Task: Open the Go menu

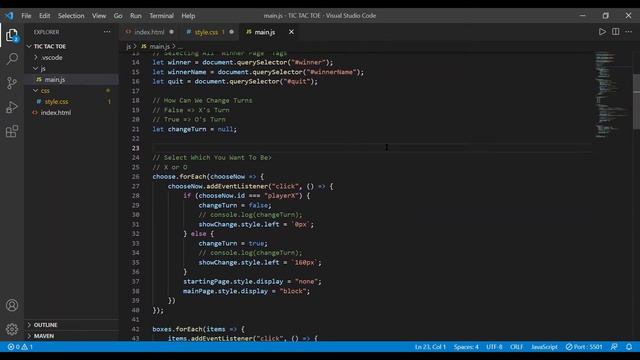Action: pos(118,16)
